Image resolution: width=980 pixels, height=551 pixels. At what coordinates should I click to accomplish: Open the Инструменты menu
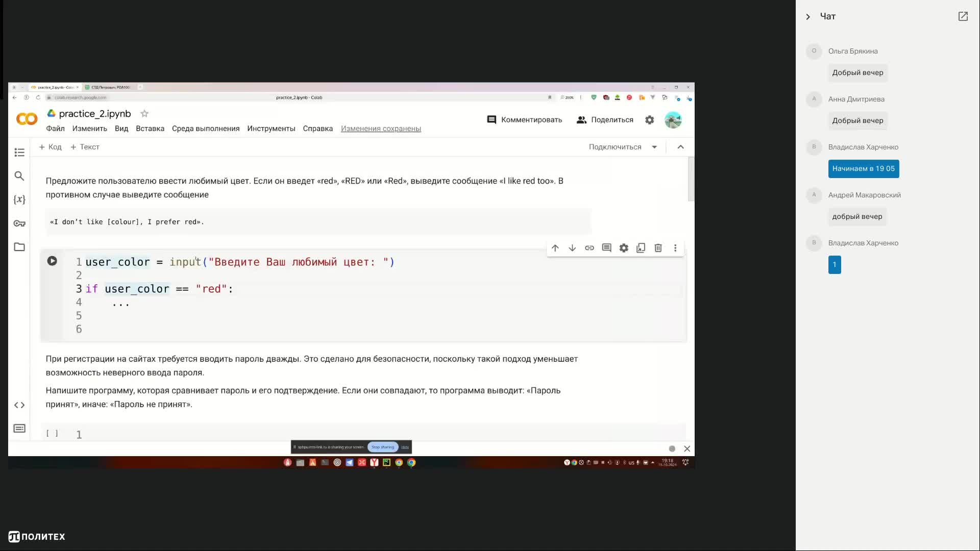(271, 129)
